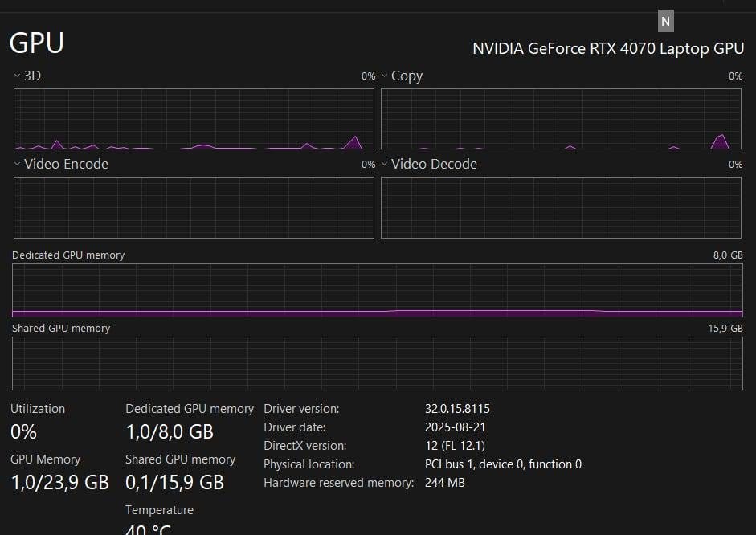The width and height of the screenshot is (756, 535).
Task: Click the Copy usage graph
Action: 561,119
